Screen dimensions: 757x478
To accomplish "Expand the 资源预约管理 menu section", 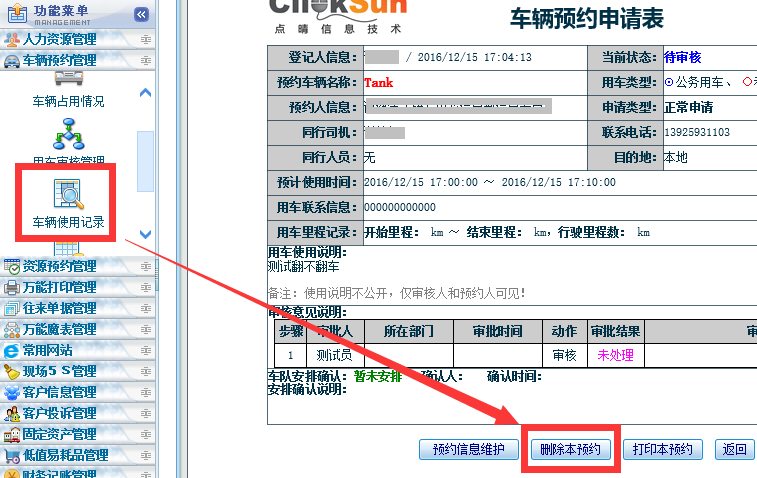I will [x=60, y=267].
